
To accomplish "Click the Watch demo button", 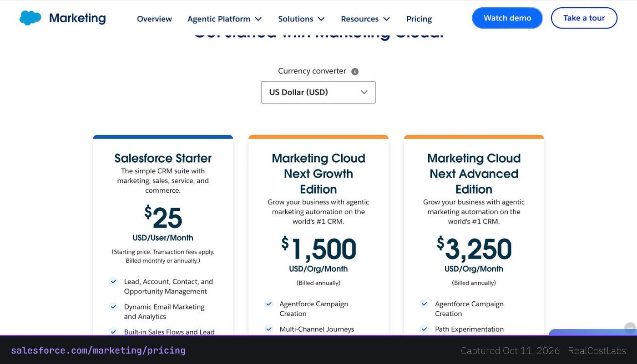I will (x=507, y=18).
